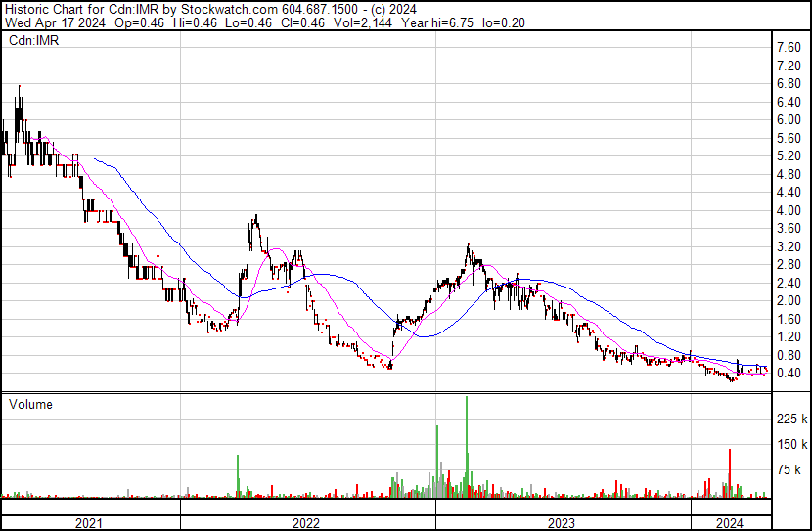
Task: Click the 4.00 price axis label
Action: point(789,210)
